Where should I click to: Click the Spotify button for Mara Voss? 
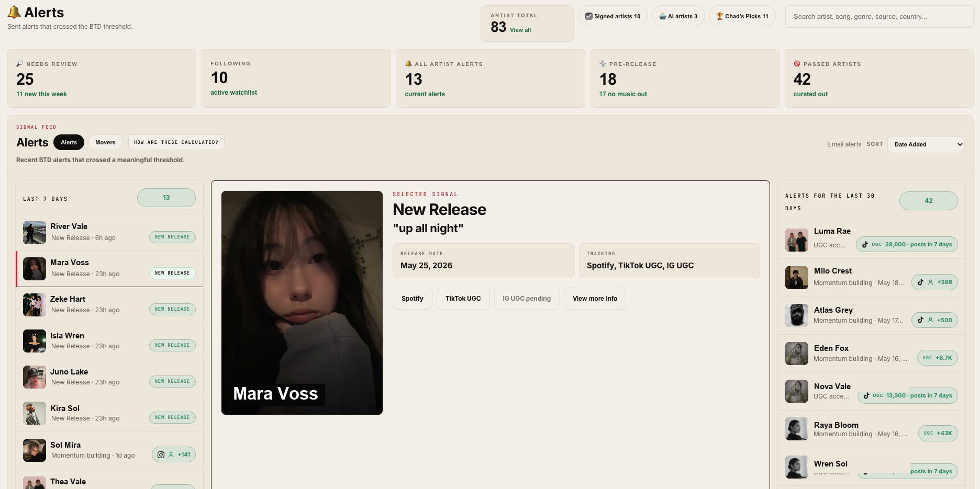[x=413, y=299]
